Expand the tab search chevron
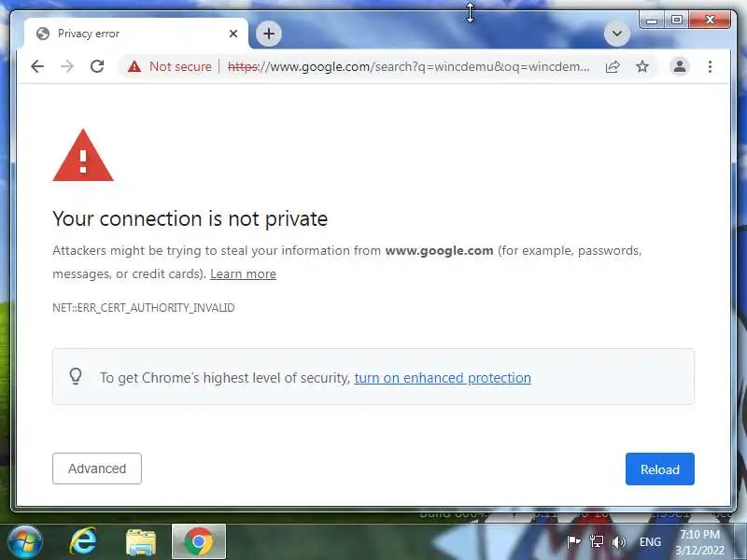 pos(617,34)
